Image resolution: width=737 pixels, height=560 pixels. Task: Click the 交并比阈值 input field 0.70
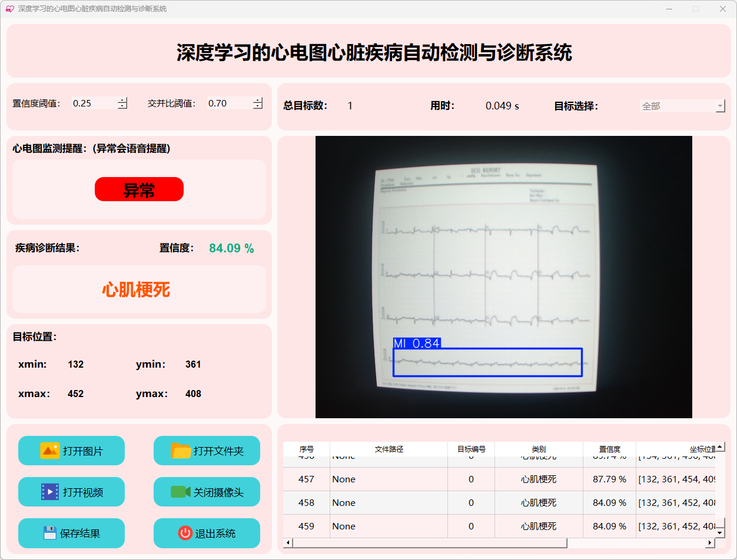coord(228,103)
